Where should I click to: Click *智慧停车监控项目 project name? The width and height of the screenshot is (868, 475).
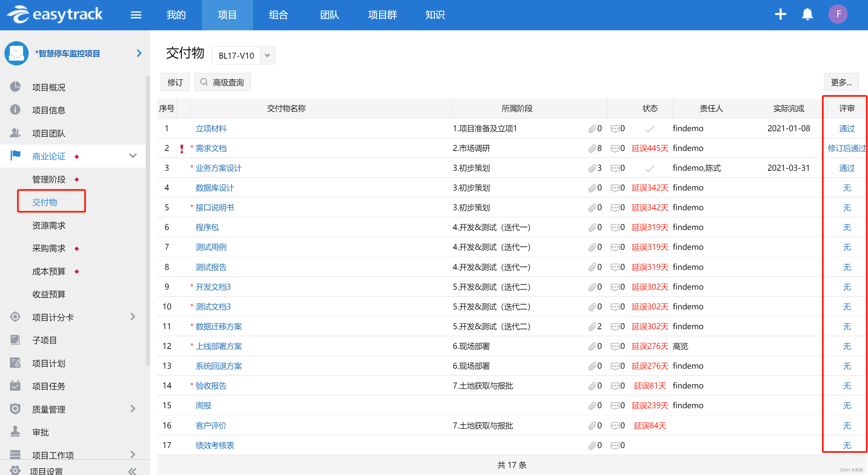point(68,53)
